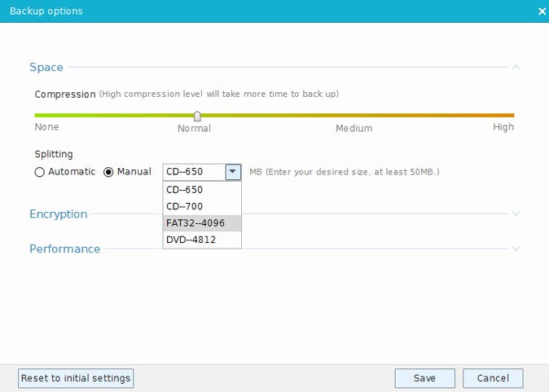Choose FAT32--4096 from the dropdown list

202,223
